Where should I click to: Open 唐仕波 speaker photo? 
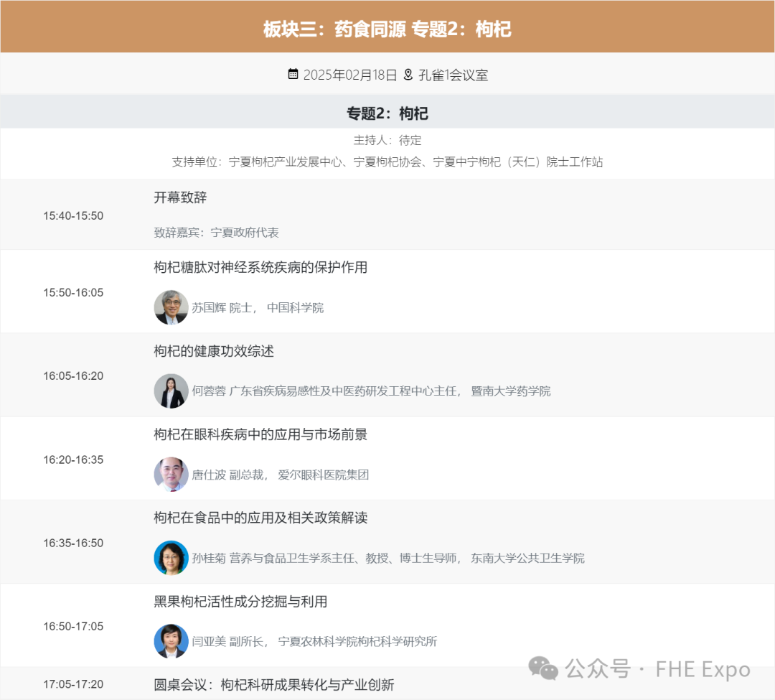tap(171, 475)
